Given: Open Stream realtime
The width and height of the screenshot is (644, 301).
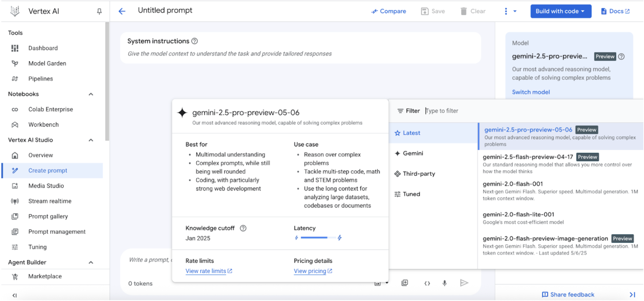Looking at the screenshot, I should point(50,201).
